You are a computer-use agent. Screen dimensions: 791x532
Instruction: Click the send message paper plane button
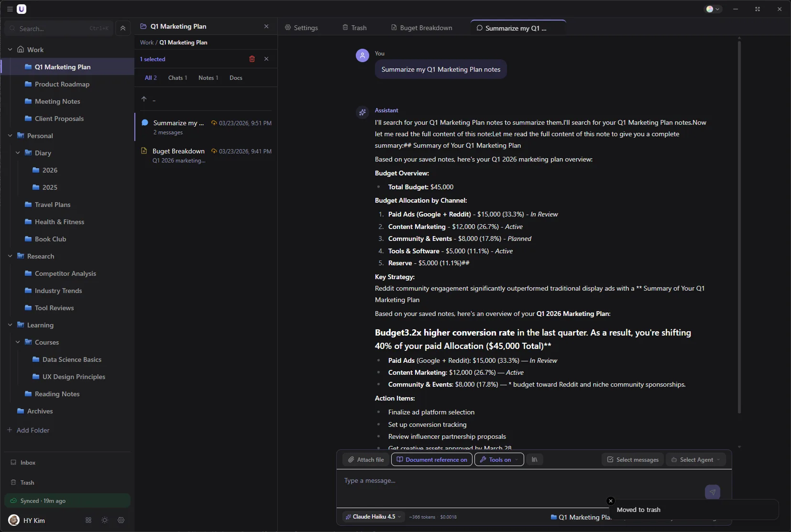pos(712,492)
